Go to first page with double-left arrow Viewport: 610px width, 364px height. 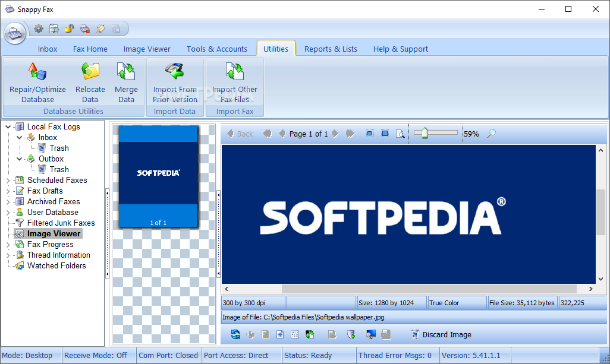click(x=268, y=134)
